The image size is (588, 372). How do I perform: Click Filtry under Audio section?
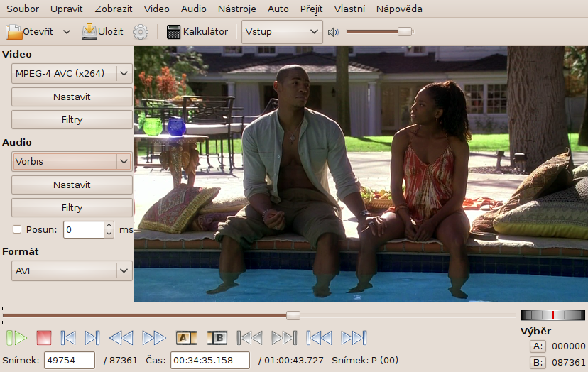[72, 208]
